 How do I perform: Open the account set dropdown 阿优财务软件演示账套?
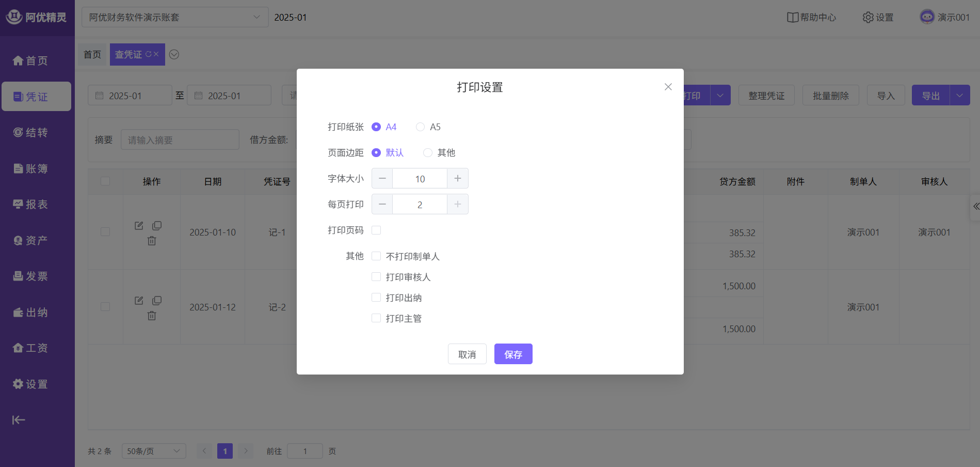point(174,18)
